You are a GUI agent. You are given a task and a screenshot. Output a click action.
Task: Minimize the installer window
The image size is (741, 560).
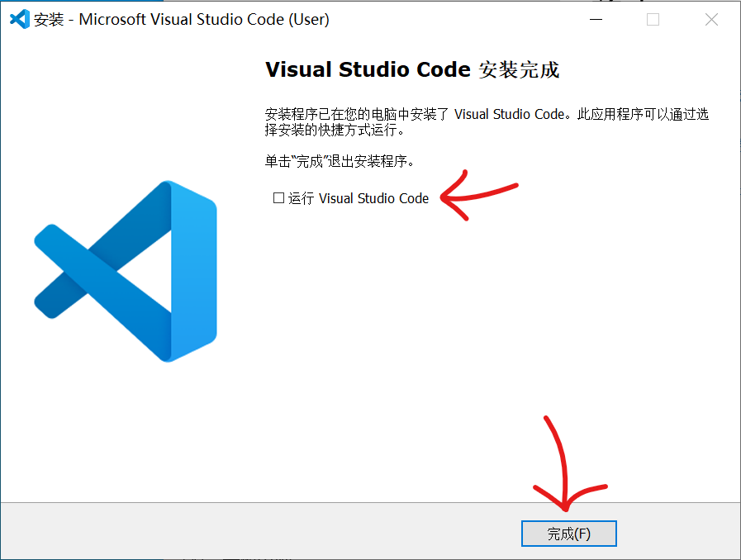(595, 20)
